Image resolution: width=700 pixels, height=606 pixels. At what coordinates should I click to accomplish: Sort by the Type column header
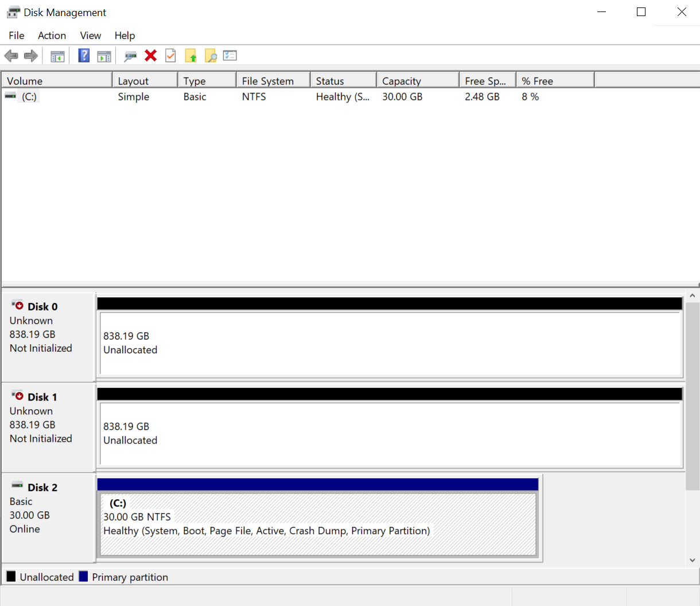(x=207, y=81)
